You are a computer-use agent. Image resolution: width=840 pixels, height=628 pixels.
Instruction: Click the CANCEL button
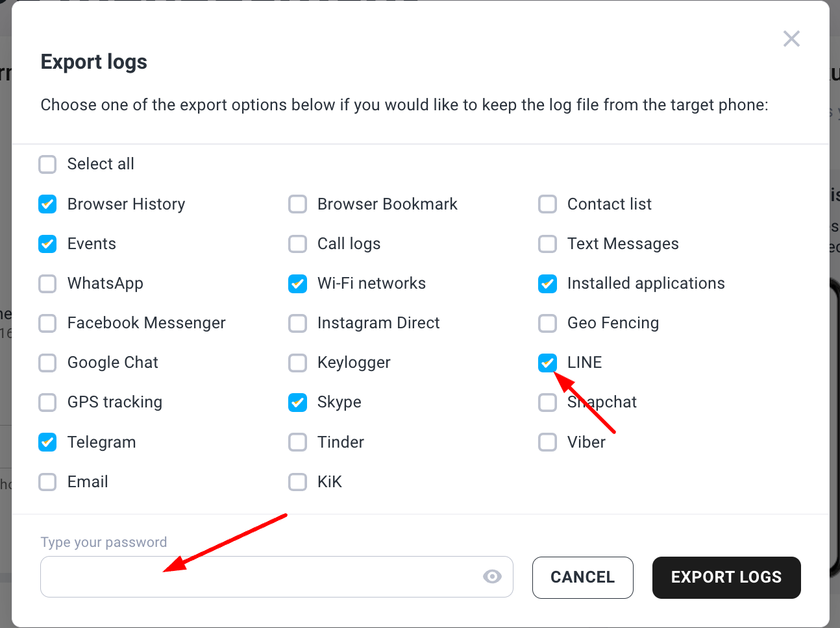pyautogui.click(x=583, y=577)
